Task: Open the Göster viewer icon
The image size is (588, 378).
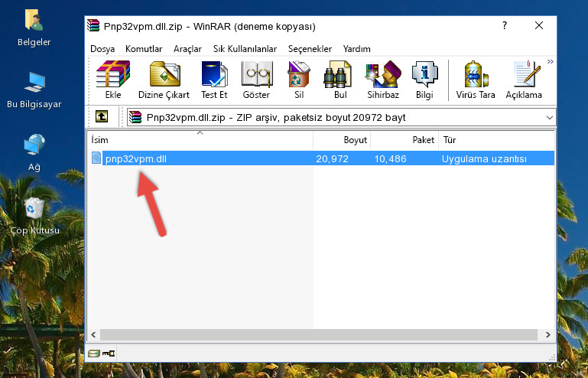Action: [256, 80]
